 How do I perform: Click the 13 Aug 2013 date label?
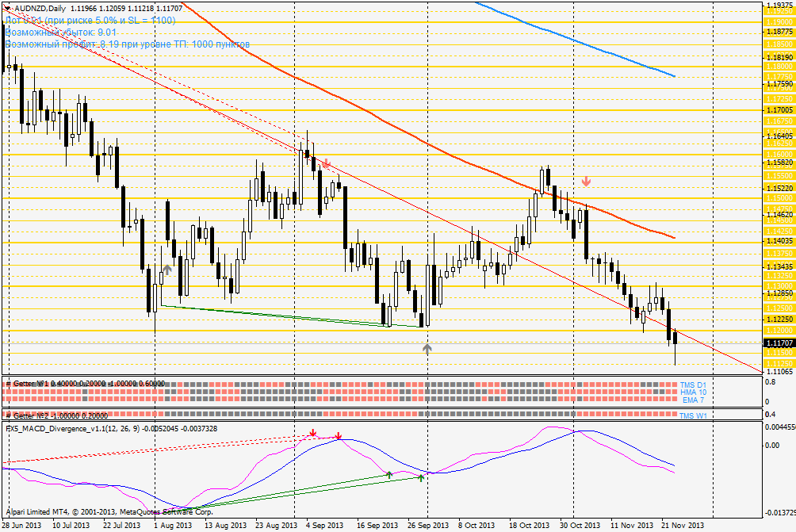(x=225, y=526)
